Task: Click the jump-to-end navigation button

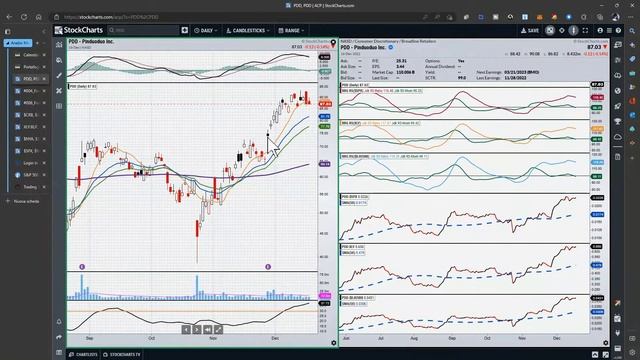Action: [x=208, y=329]
